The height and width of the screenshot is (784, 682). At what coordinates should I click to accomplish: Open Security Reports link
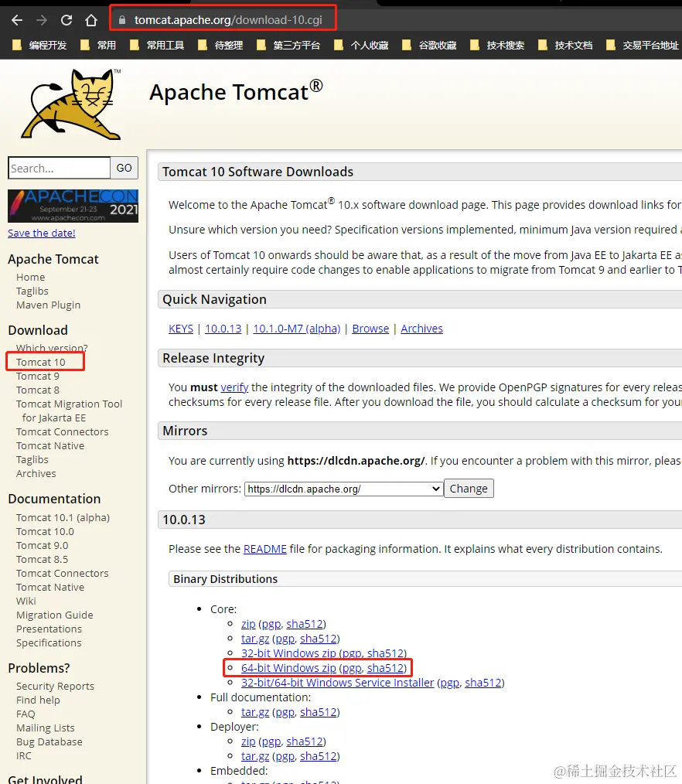[x=55, y=686]
